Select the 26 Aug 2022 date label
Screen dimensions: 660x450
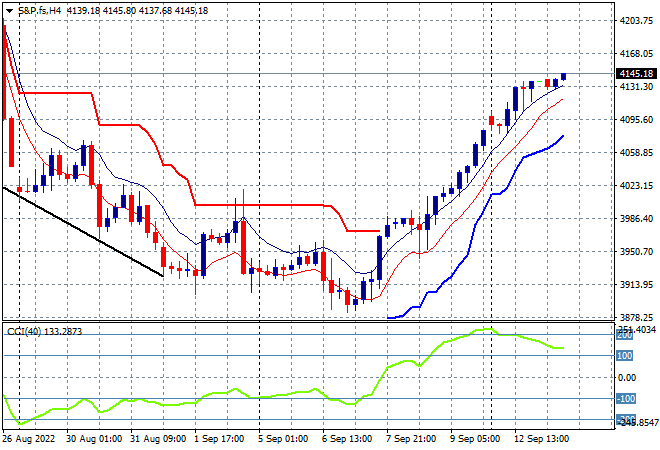tap(29, 439)
